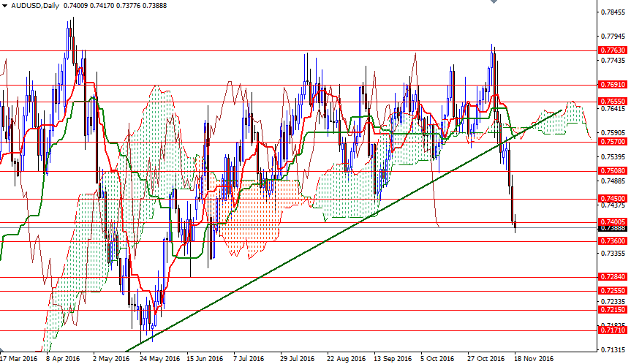Click the 0.74375 price axis value
631x364 pixels.
coord(613,205)
